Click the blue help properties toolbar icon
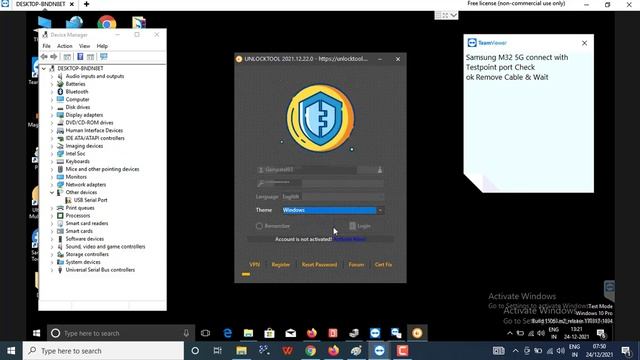640x360 pixels. [80, 57]
